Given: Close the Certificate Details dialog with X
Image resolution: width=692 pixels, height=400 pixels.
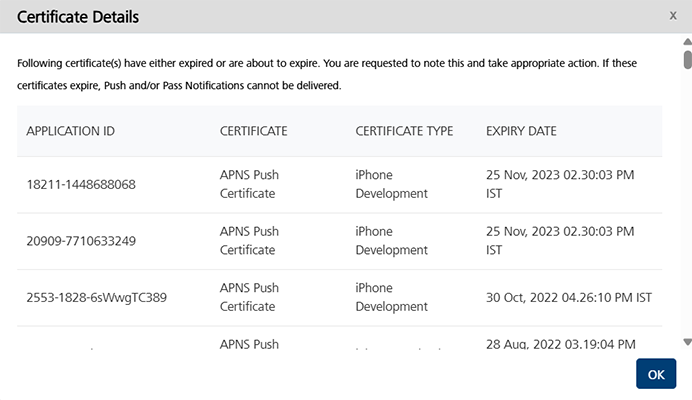Looking at the screenshot, I should click(x=673, y=16).
